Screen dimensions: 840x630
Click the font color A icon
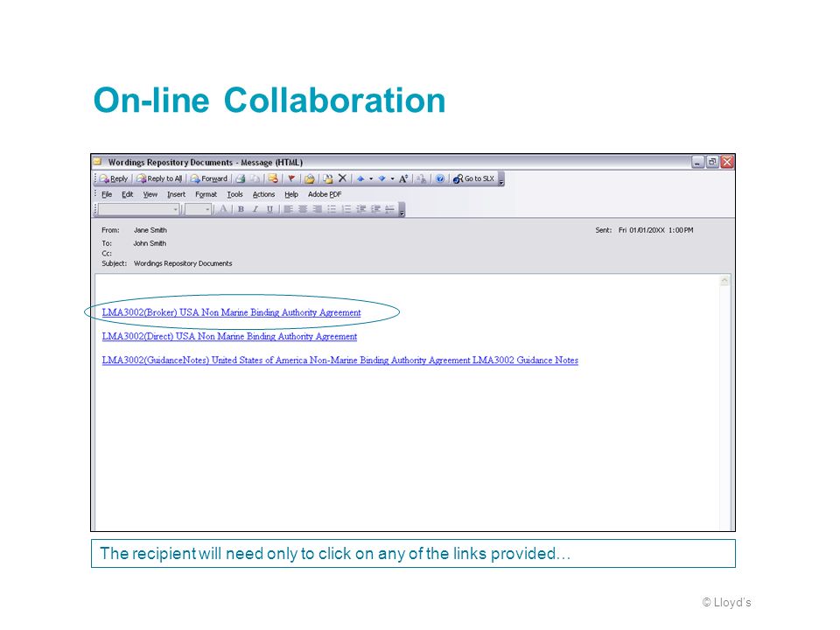(x=223, y=209)
